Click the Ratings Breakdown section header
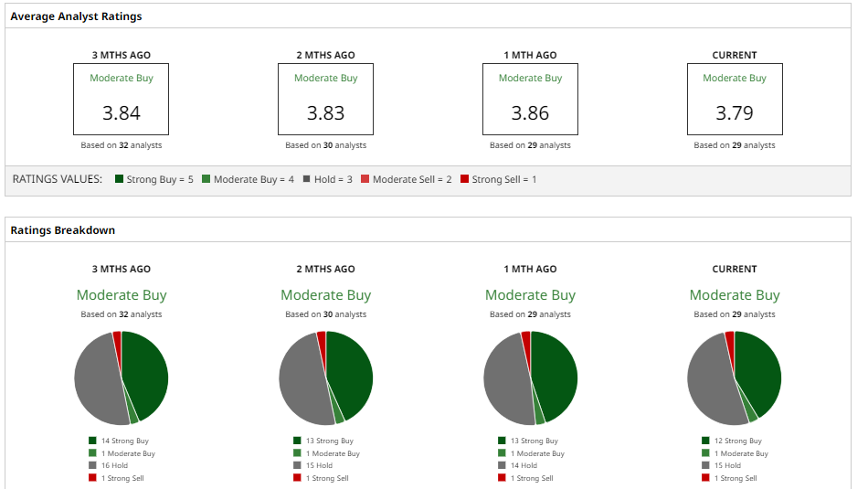The width and height of the screenshot is (868, 489). 63,230
